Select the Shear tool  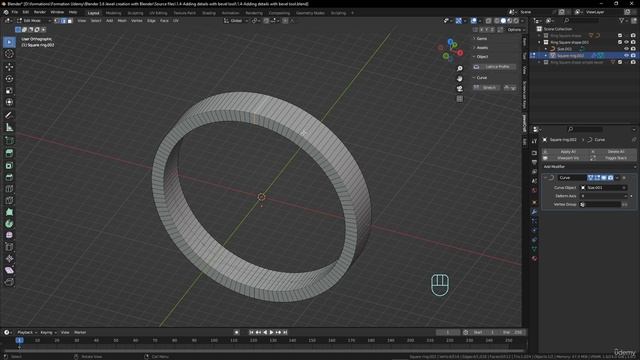9,270
